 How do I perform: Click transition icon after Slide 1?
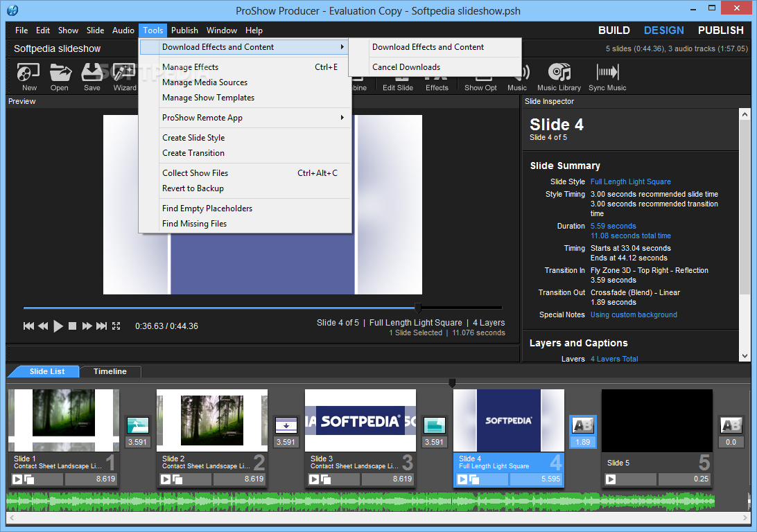[x=137, y=425]
